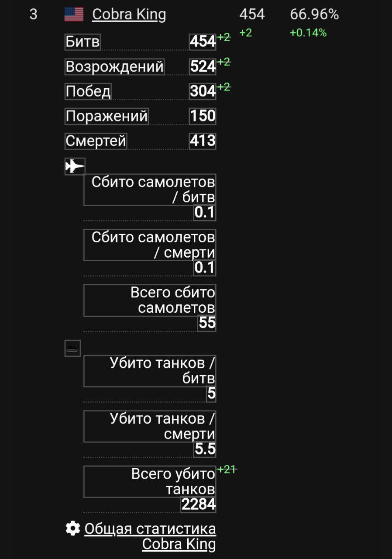Select Сбито самолетов / смерти label
392x559 pixels.
tap(150, 245)
